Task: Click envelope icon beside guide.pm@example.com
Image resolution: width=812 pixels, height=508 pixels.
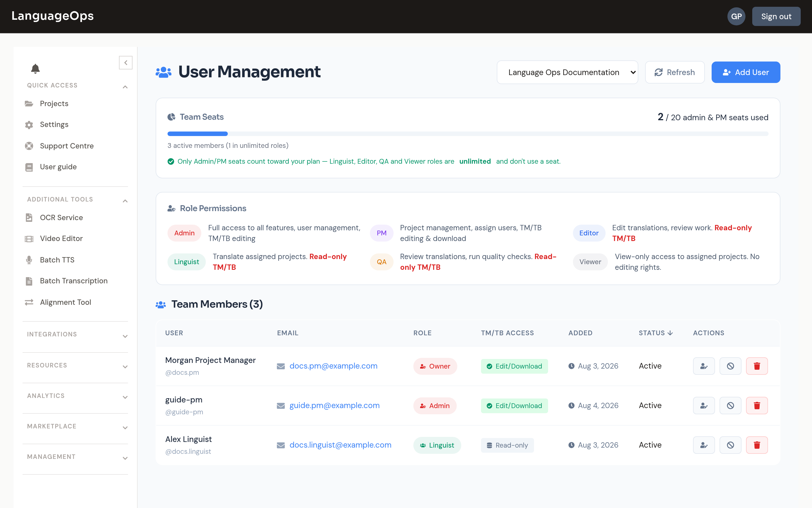Action: pyautogui.click(x=281, y=406)
